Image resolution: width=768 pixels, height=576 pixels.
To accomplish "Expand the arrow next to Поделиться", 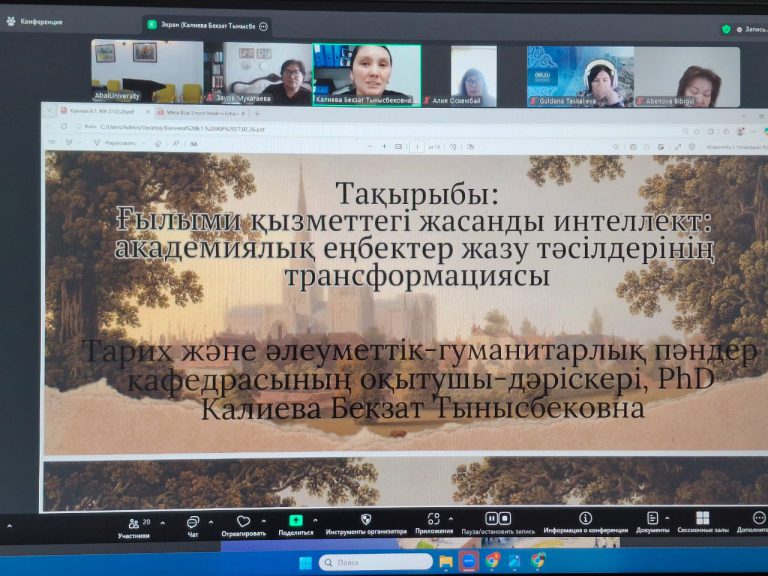I will click(x=315, y=521).
